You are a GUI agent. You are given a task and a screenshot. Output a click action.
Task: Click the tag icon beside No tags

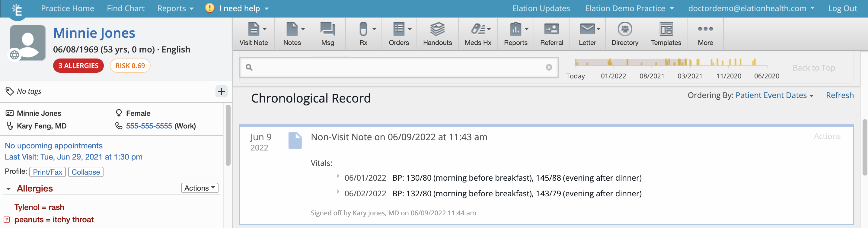9,91
